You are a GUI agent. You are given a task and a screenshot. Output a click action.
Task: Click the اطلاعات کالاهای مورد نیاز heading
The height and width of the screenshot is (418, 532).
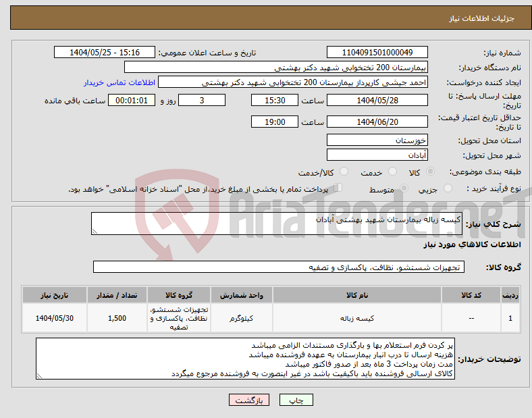click(x=472, y=244)
